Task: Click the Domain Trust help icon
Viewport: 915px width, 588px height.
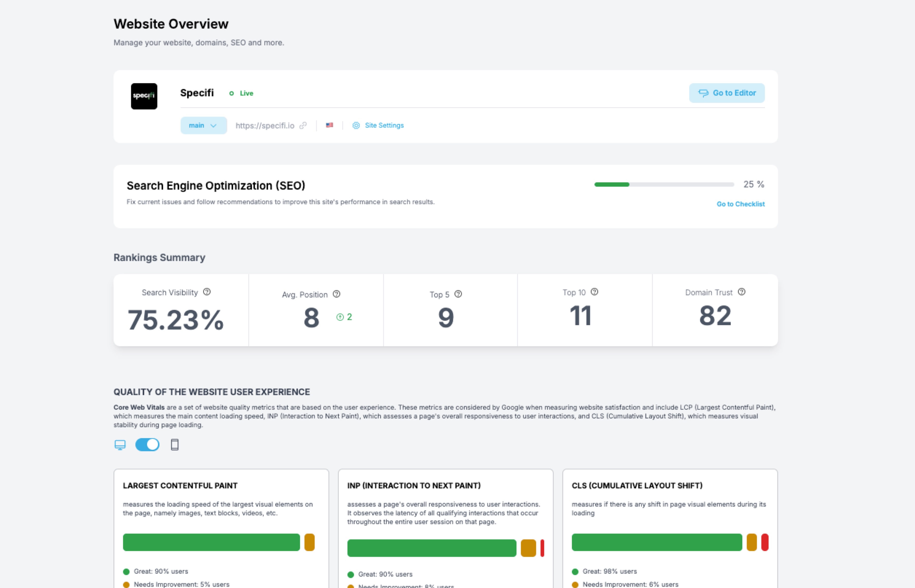Action: tap(741, 292)
